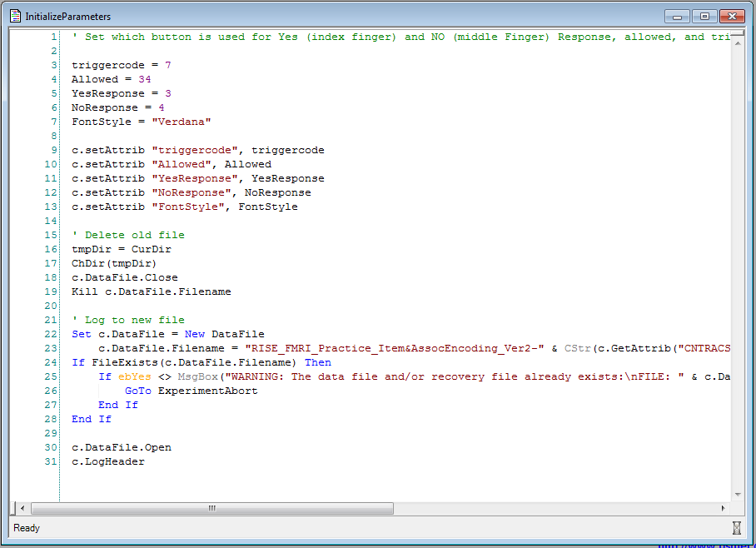Image resolution: width=756 pixels, height=548 pixels.
Task: Click the "Ready" status bar text
Action: [x=27, y=528]
